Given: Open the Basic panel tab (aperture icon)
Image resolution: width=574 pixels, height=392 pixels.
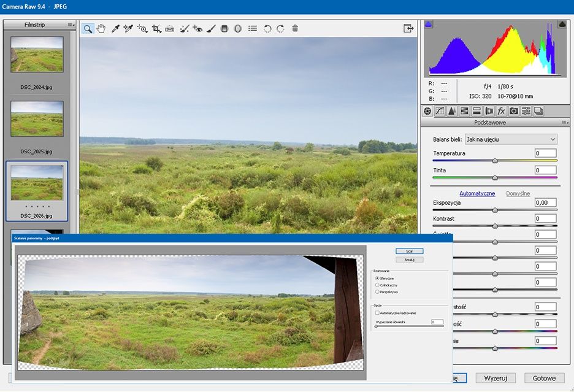Looking at the screenshot, I should (427, 111).
